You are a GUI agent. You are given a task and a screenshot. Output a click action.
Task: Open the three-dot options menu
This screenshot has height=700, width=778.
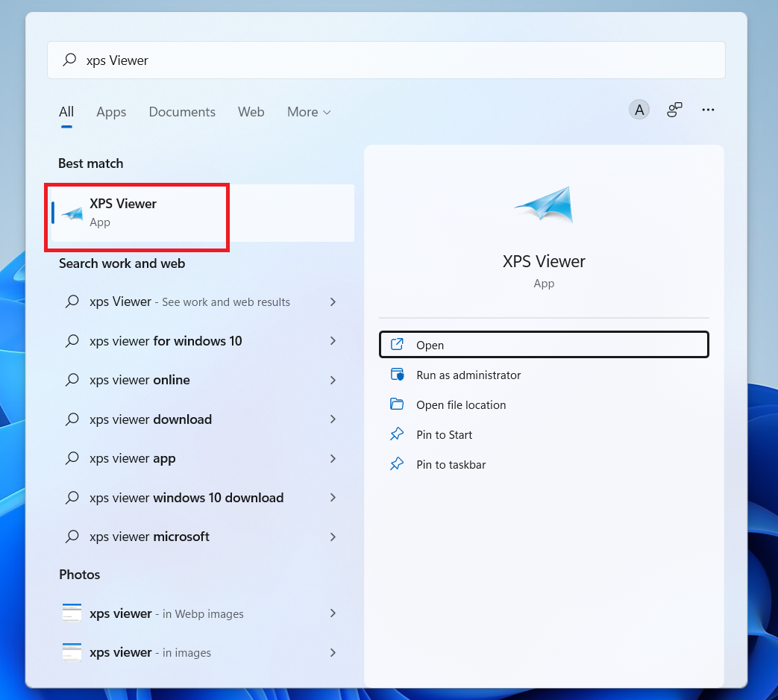[x=708, y=110]
